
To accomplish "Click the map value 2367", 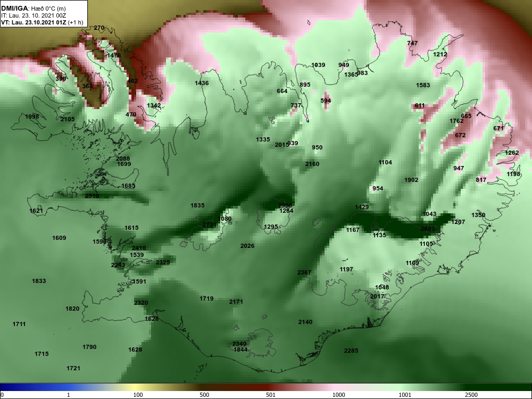I will 304,272.
